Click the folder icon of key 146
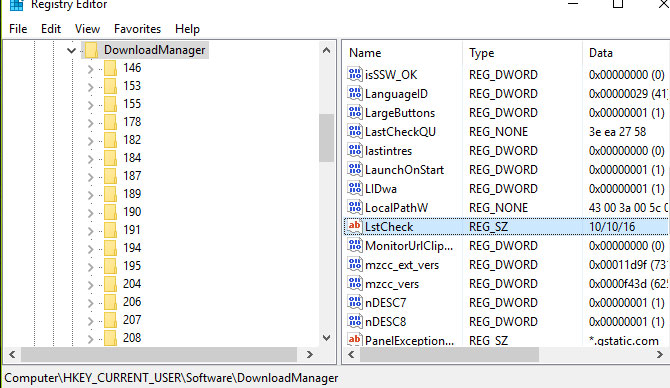This screenshot has height=388, width=670. (110, 68)
